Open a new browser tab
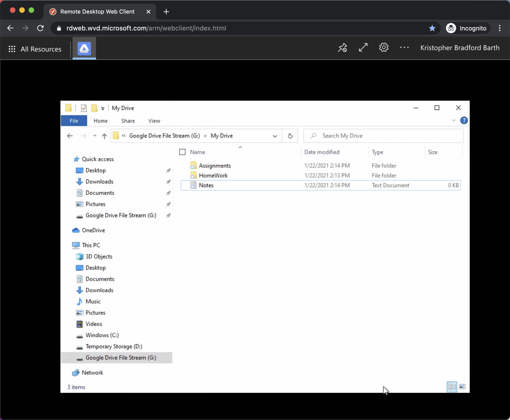The image size is (510, 420). pyautogui.click(x=166, y=12)
